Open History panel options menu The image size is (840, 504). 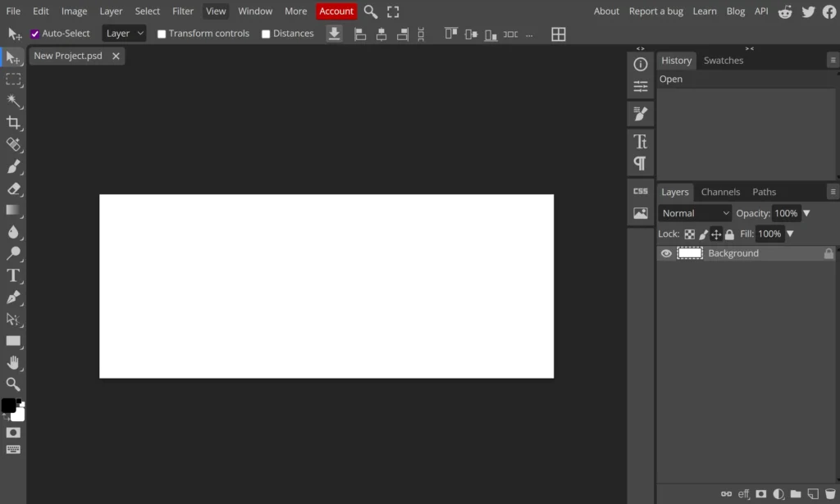pos(833,61)
